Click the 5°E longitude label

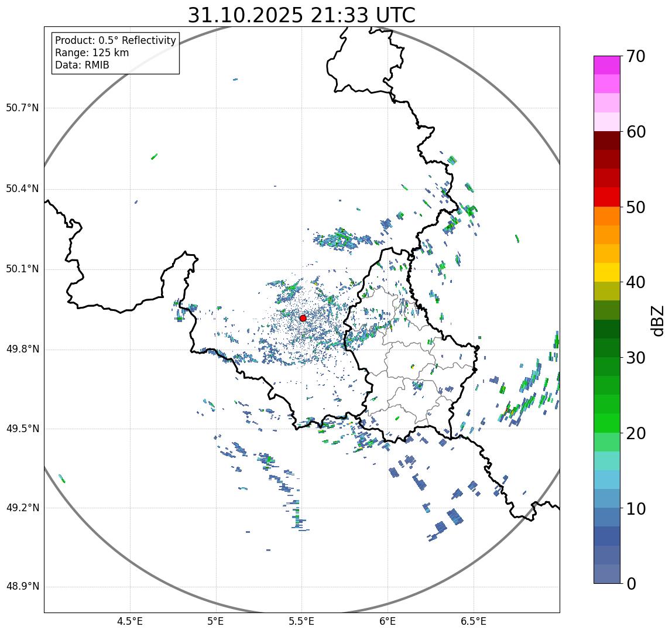click(215, 621)
